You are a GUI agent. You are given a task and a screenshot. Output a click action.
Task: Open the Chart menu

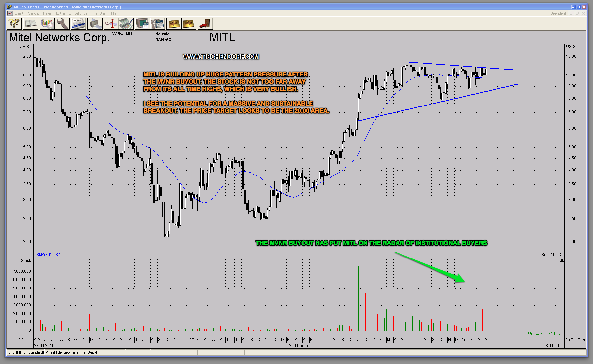click(19, 13)
